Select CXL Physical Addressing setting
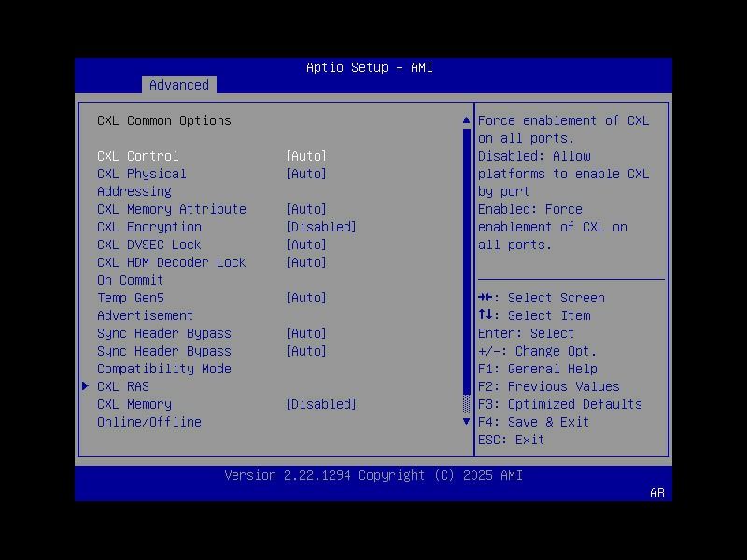747x560 pixels. click(142, 182)
